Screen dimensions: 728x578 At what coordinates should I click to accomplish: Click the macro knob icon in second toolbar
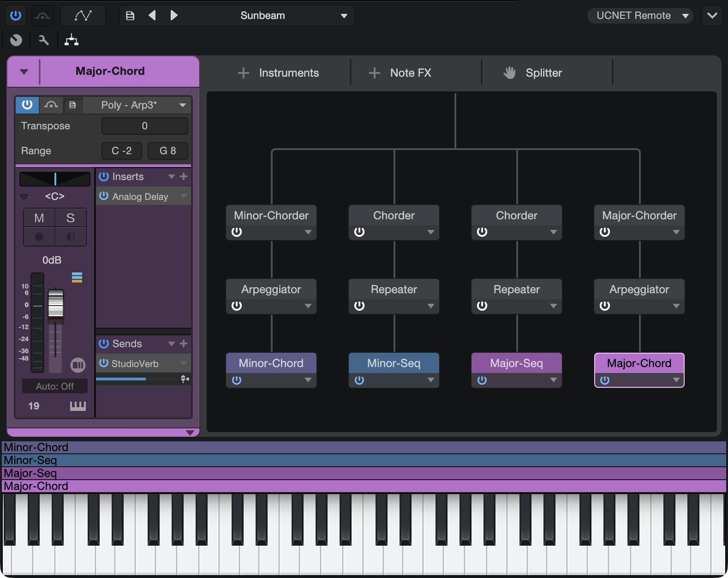pyautogui.click(x=16, y=40)
